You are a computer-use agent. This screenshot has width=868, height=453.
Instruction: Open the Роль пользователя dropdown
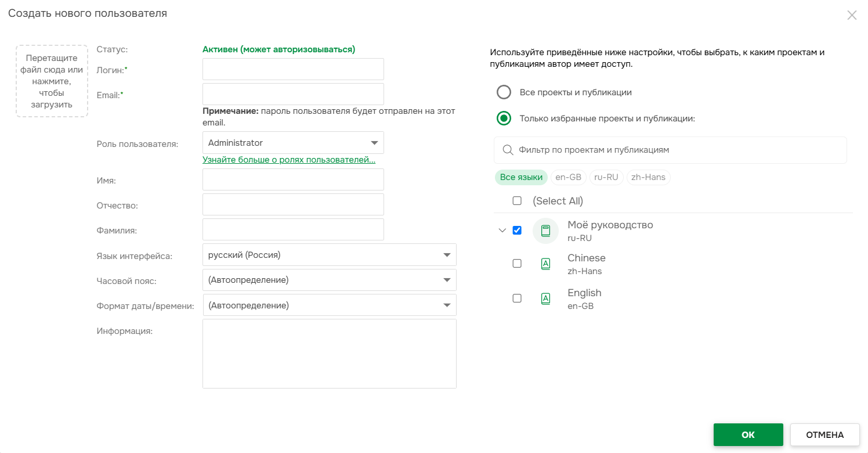point(293,143)
